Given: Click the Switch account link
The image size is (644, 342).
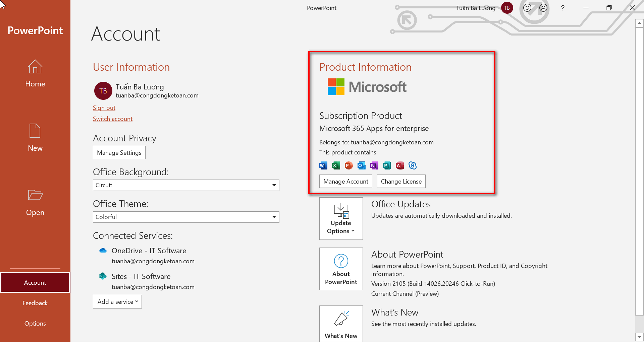Looking at the screenshot, I should click(113, 119).
